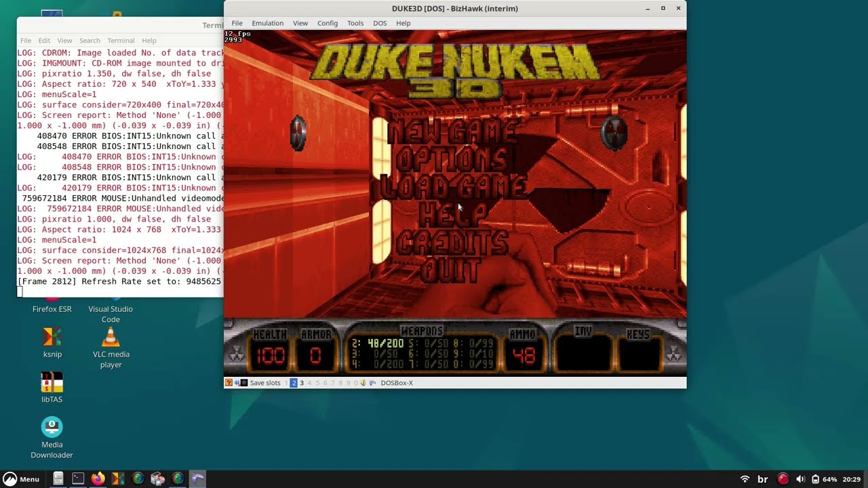Open the Config menu in BizHawk
This screenshot has height=488, width=868.
point(328,23)
